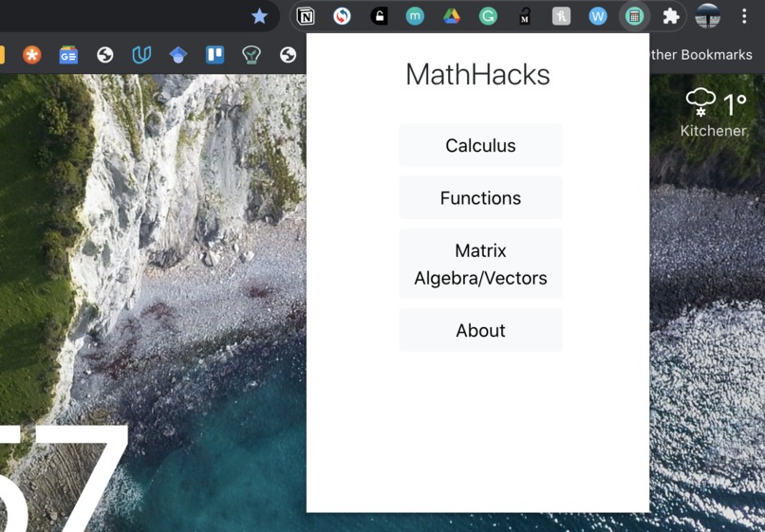Image resolution: width=765 pixels, height=532 pixels.
Task: Open the green lightbulb sprout bookmark
Action: coord(252,55)
